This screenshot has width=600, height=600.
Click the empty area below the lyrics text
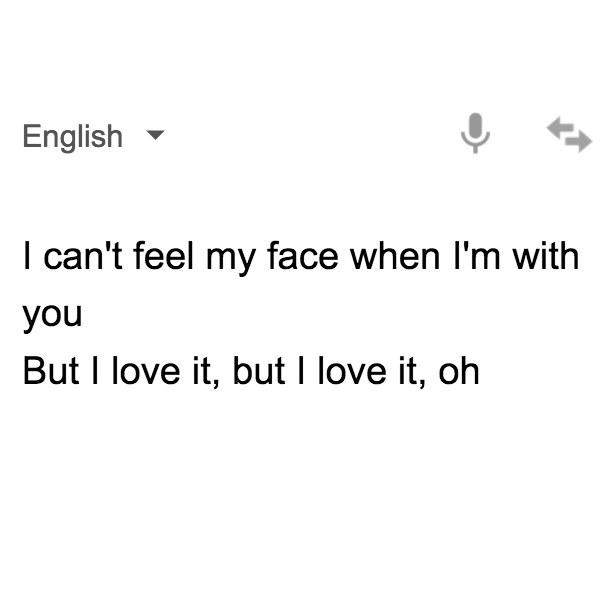click(x=300, y=490)
